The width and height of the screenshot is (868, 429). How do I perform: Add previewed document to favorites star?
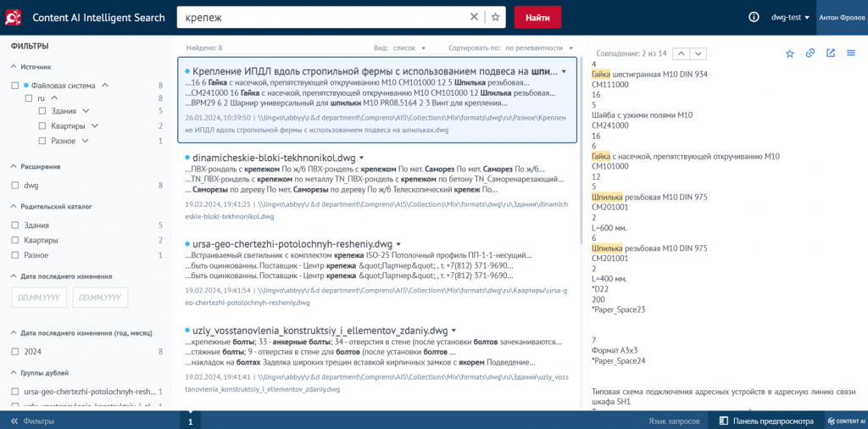[x=790, y=53]
